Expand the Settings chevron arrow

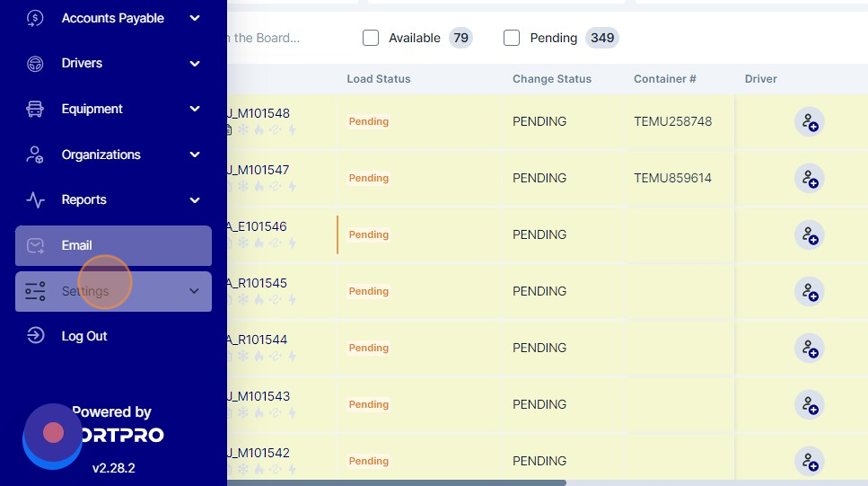(194, 291)
